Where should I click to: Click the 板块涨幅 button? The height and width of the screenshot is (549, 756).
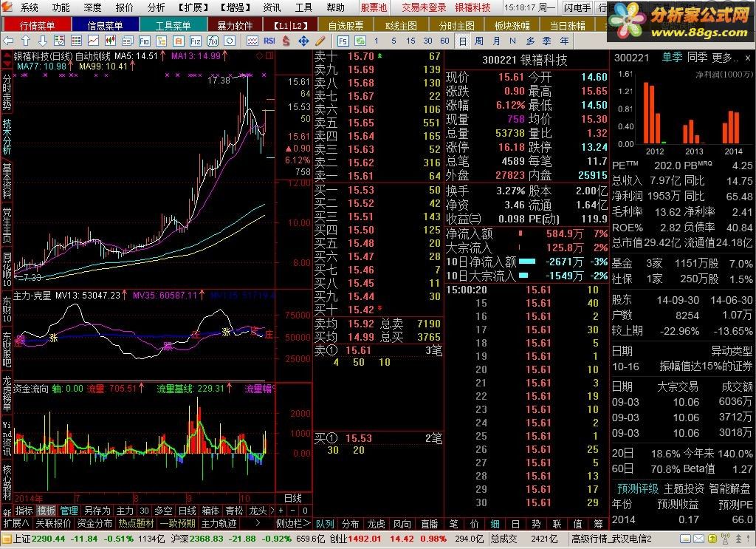[x=512, y=25]
